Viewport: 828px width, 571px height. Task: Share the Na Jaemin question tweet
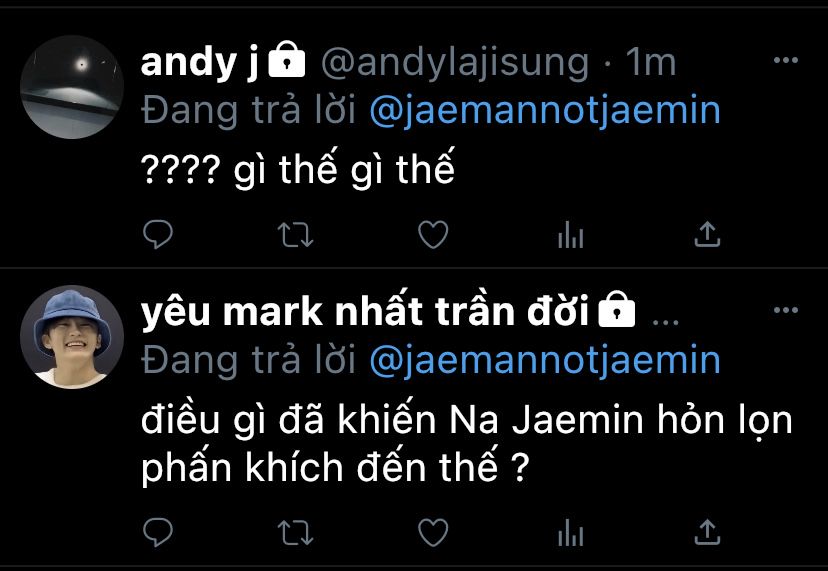[x=707, y=532]
